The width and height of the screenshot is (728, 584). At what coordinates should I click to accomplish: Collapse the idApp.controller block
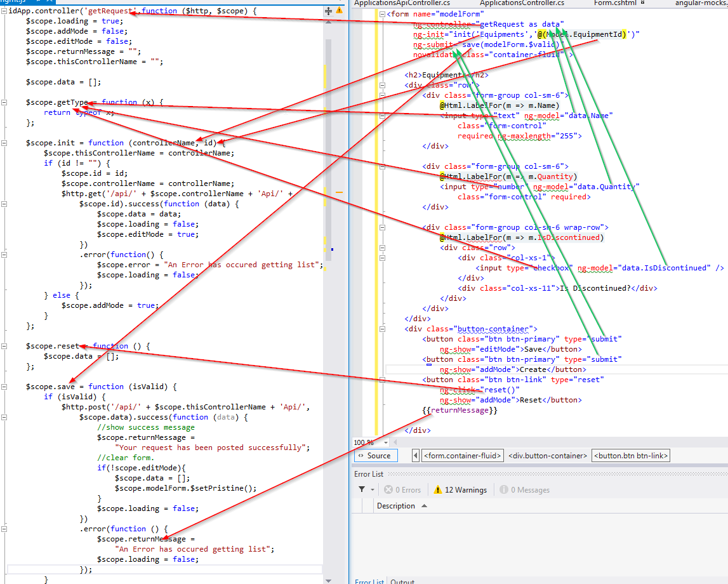(x=4, y=11)
